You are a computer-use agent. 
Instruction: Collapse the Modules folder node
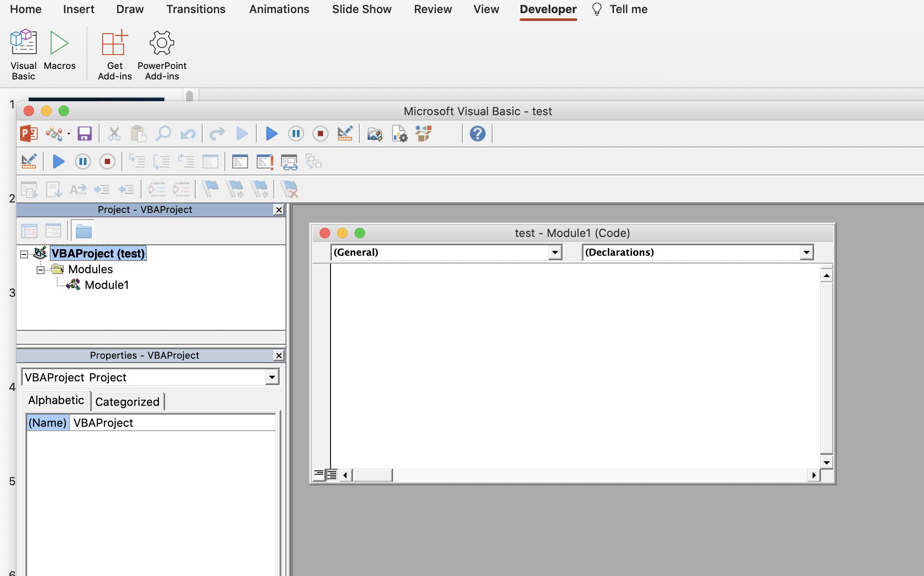40,270
